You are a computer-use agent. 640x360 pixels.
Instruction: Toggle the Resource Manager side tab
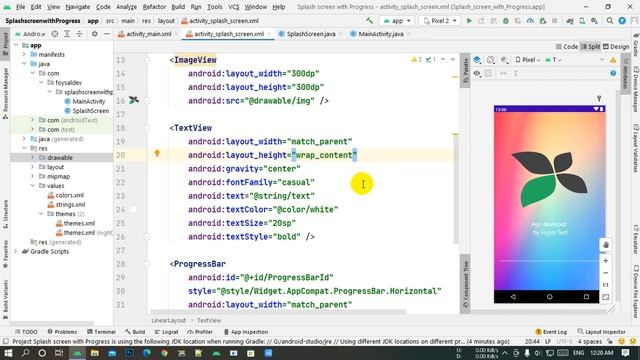(x=5, y=93)
